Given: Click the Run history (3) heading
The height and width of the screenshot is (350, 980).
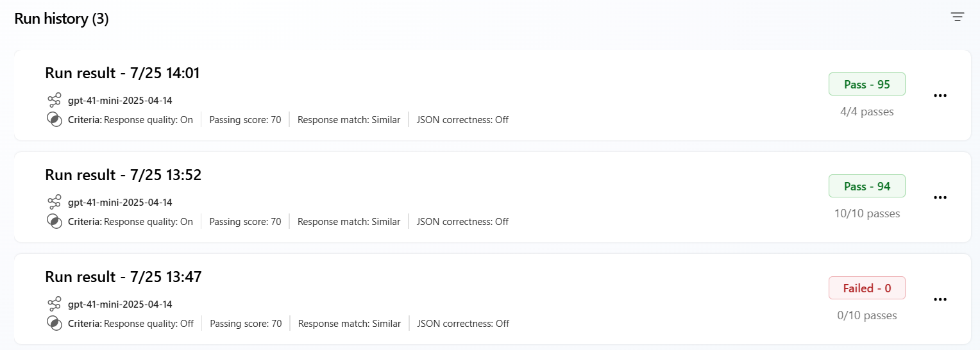Looking at the screenshot, I should tap(62, 19).
